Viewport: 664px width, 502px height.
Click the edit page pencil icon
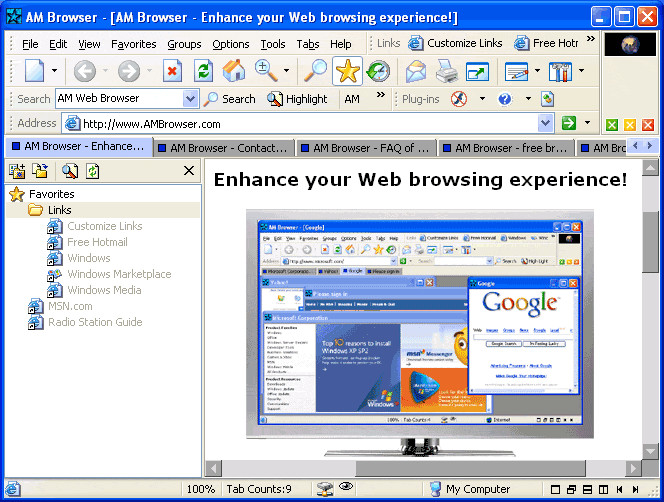point(517,71)
